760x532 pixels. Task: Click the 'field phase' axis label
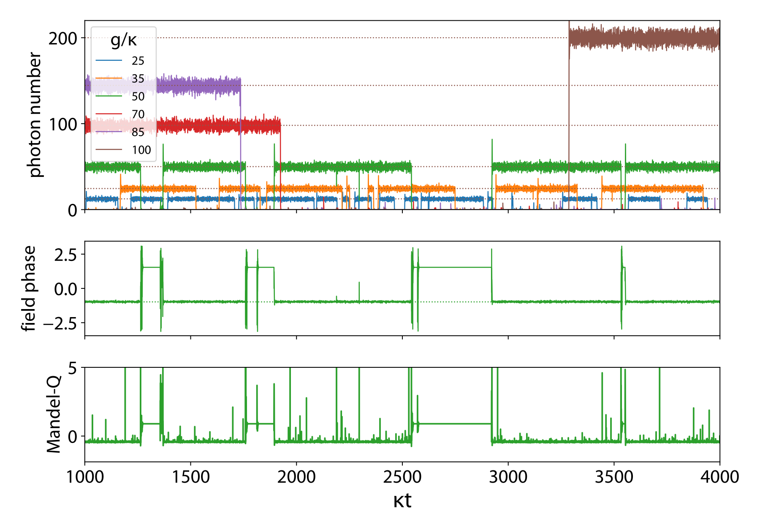tap(30, 288)
